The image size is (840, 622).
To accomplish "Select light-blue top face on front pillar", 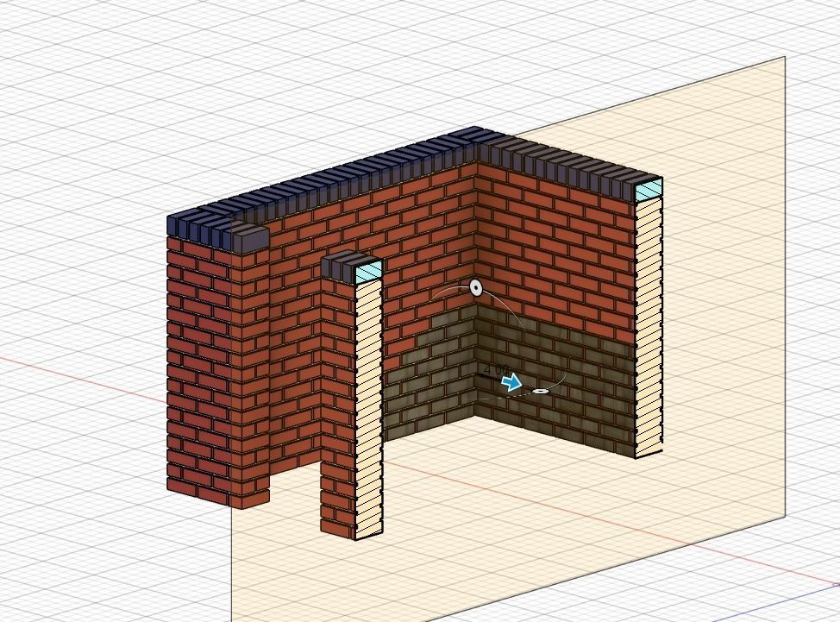I will [x=369, y=271].
